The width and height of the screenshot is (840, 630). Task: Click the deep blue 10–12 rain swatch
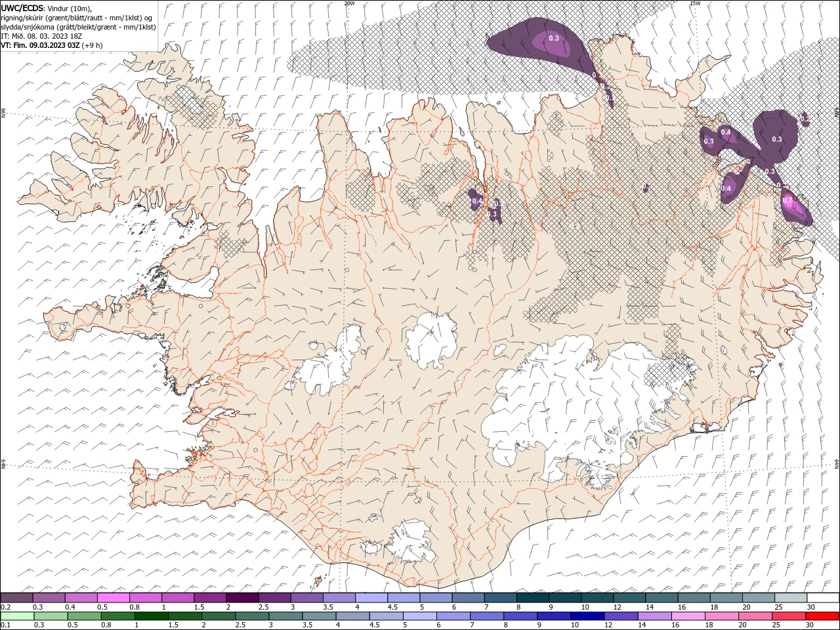[587, 616]
